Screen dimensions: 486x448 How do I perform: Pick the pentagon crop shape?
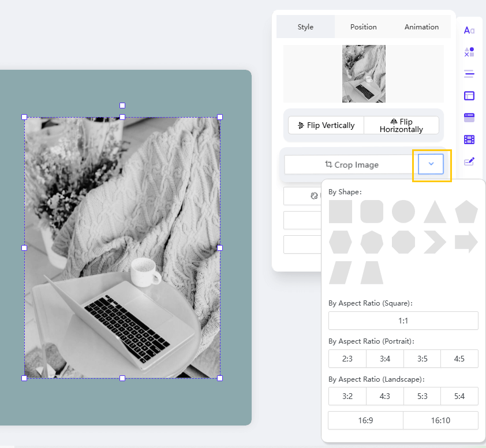(466, 212)
